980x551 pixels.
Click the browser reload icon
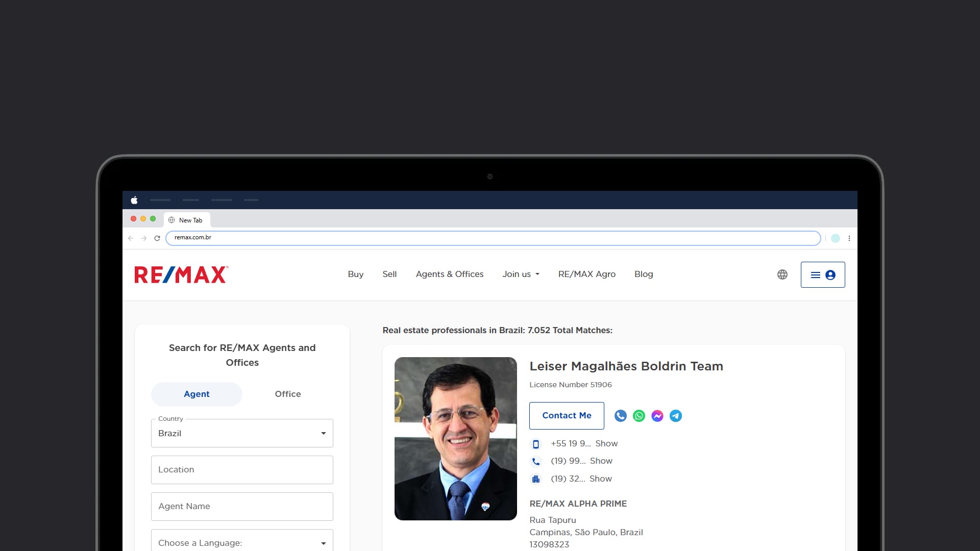point(157,238)
